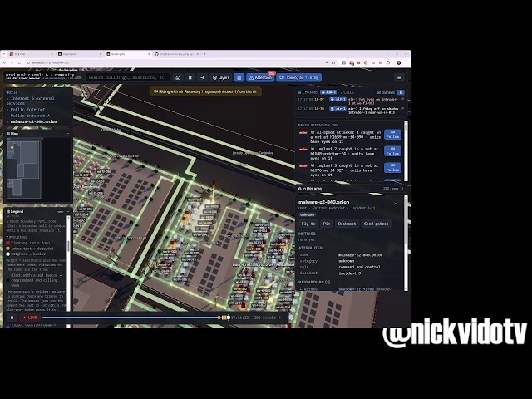The image size is (532, 399).
Task: Jump to LIVE in the timeline
Action: 30,318
